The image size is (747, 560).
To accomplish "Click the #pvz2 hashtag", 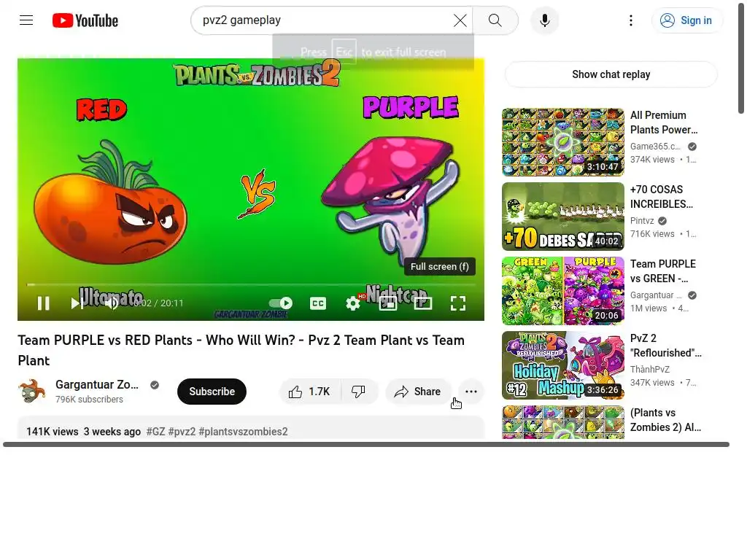I will pyautogui.click(x=182, y=432).
